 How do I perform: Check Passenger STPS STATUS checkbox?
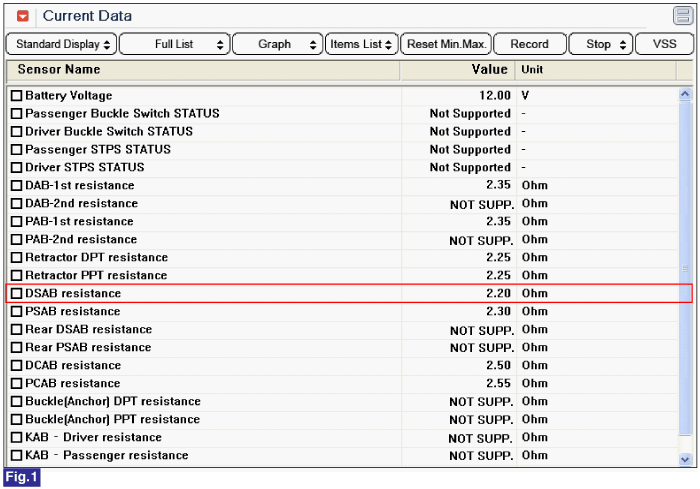(17, 150)
